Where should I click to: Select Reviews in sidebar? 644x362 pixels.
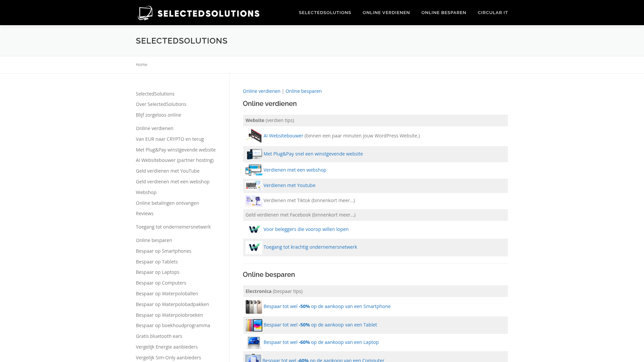(145, 214)
